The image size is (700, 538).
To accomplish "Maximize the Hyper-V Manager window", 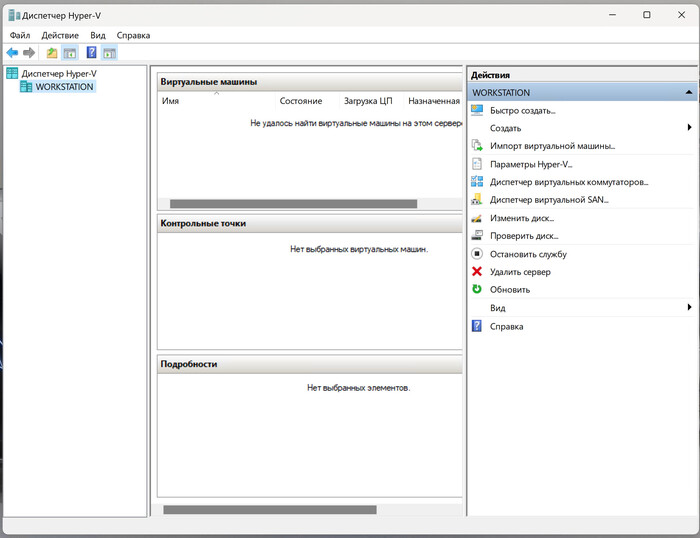I will tap(646, 15).
